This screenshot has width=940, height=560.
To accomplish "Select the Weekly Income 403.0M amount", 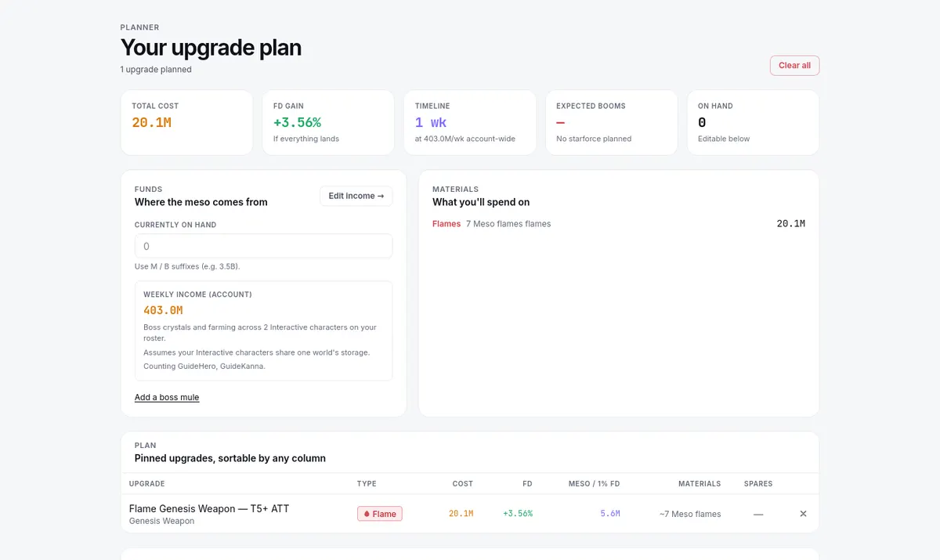I will pos(163,310).
